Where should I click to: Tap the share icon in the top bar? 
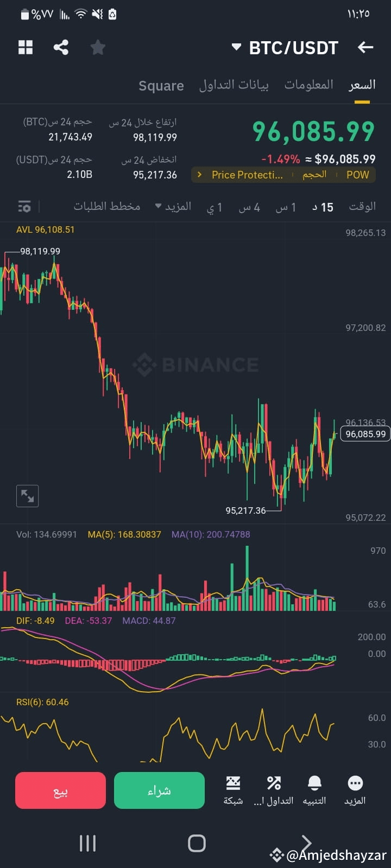point(61,47)
